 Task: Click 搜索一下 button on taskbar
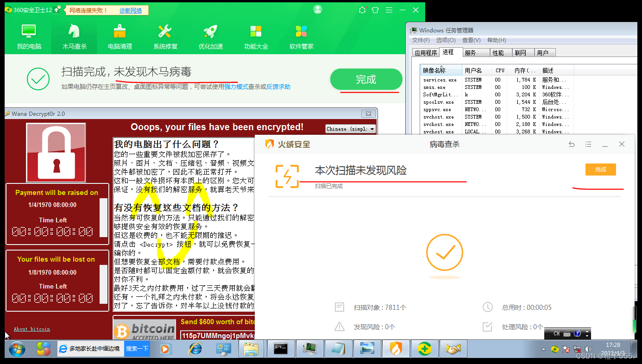pos(138,349)
